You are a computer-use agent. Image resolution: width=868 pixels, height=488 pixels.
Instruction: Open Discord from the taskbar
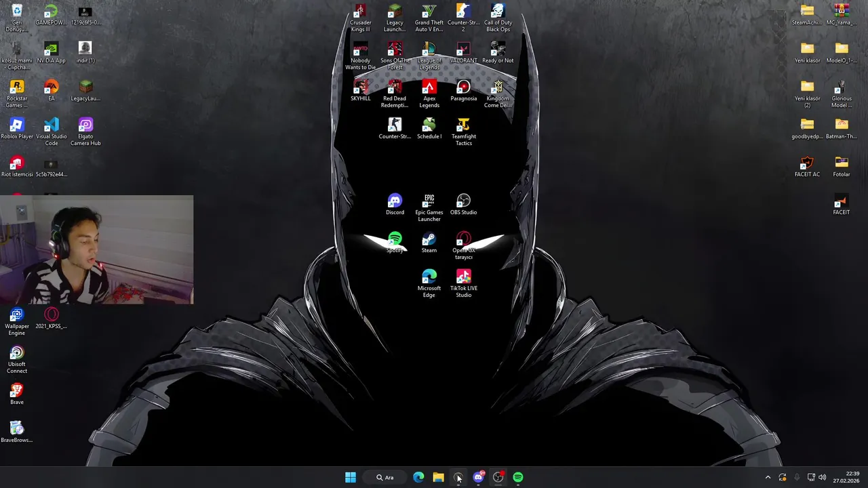pos(478,477)
